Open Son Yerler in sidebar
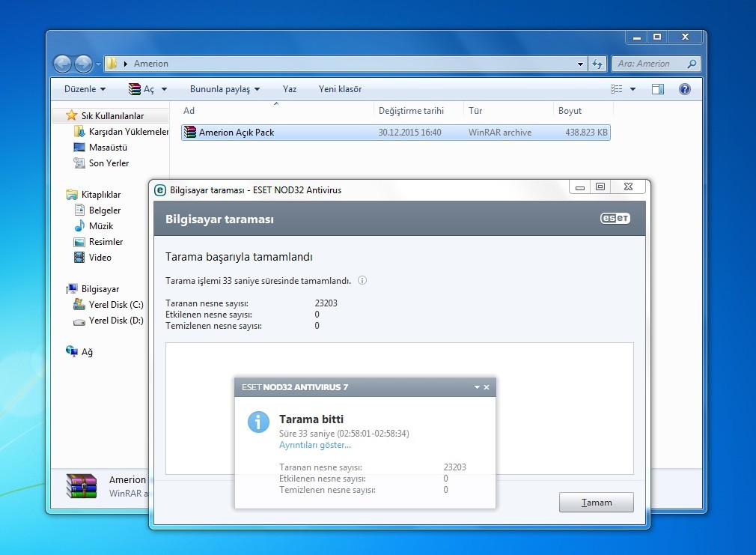The width and height of the screenshot is (756, 555). [x=109, y=163]
